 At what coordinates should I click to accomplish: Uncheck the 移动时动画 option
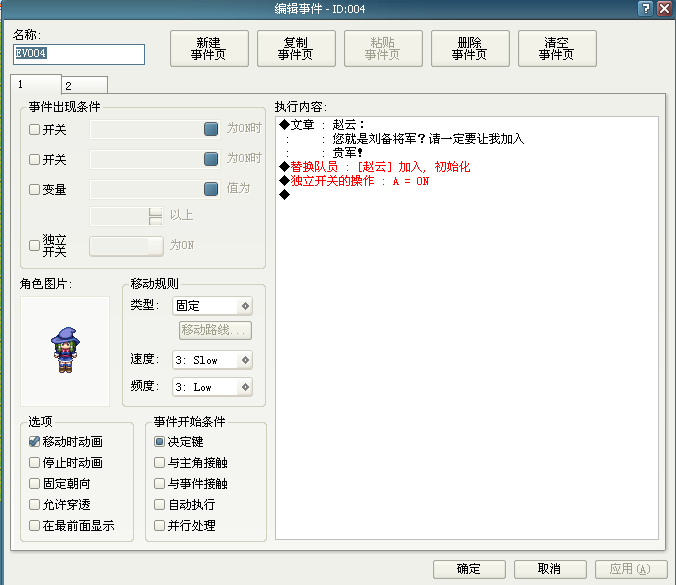click(34, 441)
